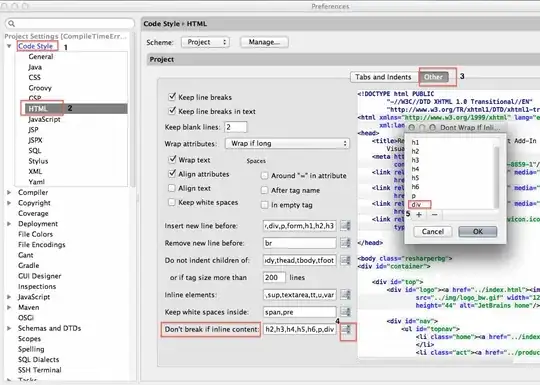Switch to the Tabs and Indents tab
This screenshot has width=540, height=385.
[x=383, y=77]
